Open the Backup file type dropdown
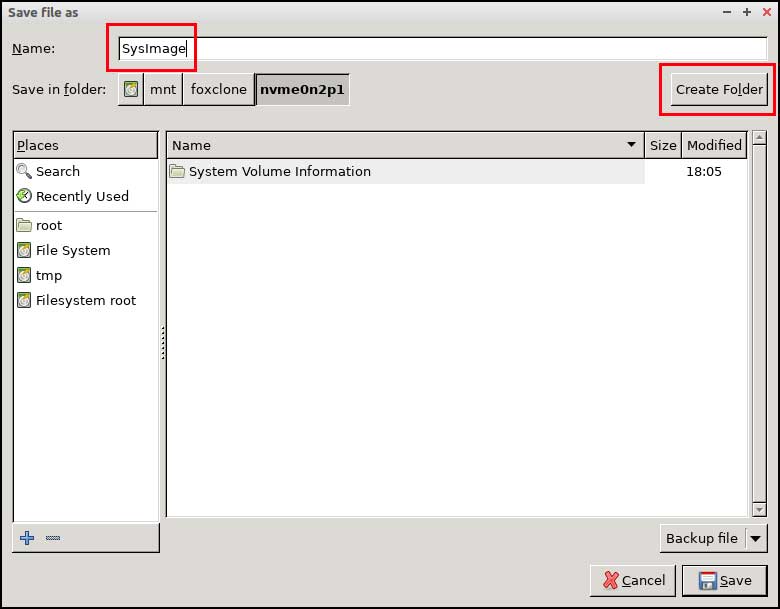The image size is (780, 609). pos(713,538)
